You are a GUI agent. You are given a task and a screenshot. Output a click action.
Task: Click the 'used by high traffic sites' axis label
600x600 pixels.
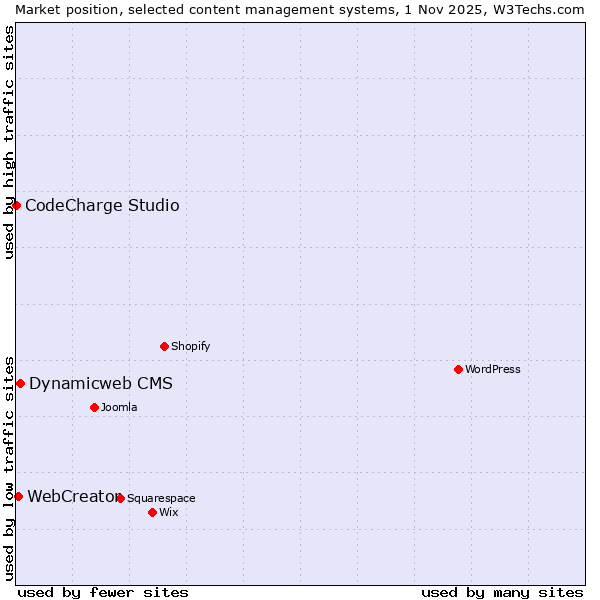tap(9, 142)
